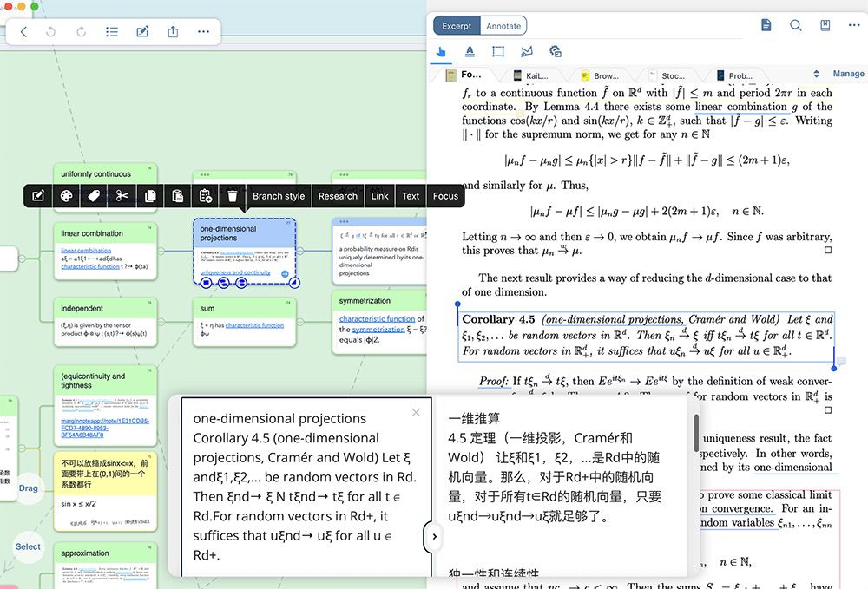Open document search magnifier icon

795,25
